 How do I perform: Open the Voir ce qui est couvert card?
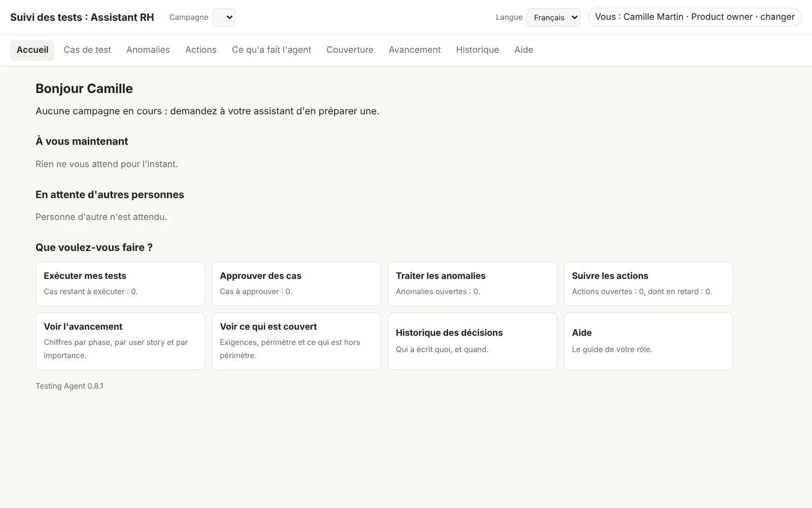click(296, 341)
